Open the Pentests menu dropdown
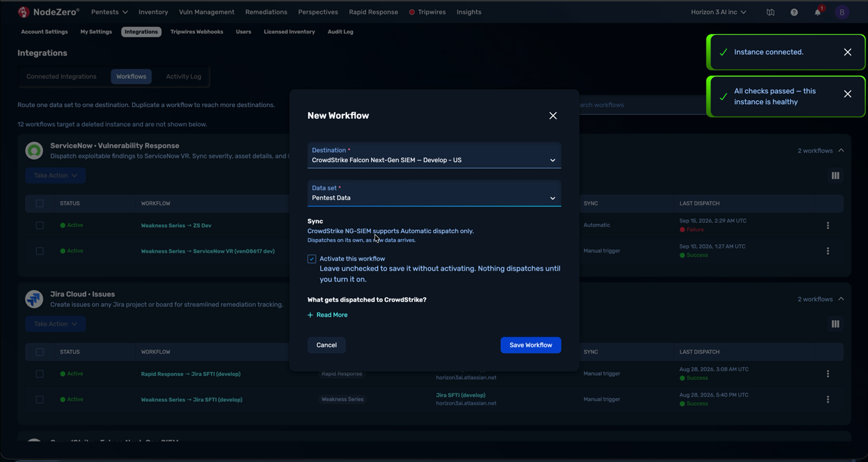Viewport: 868px width, 462px height. (x=109, y=12)
